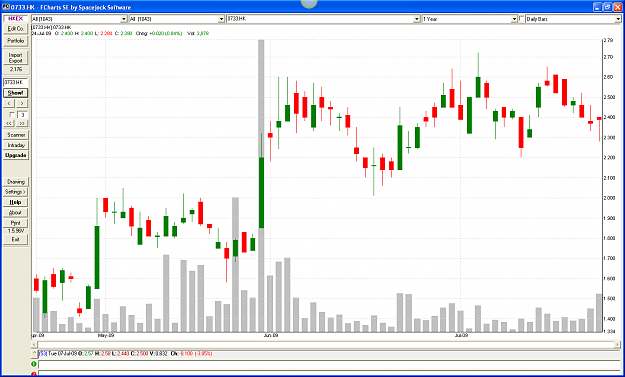Click the tallest grey volume bar near Jun 09
625x377 pixels.
click(x=261, y=185)
